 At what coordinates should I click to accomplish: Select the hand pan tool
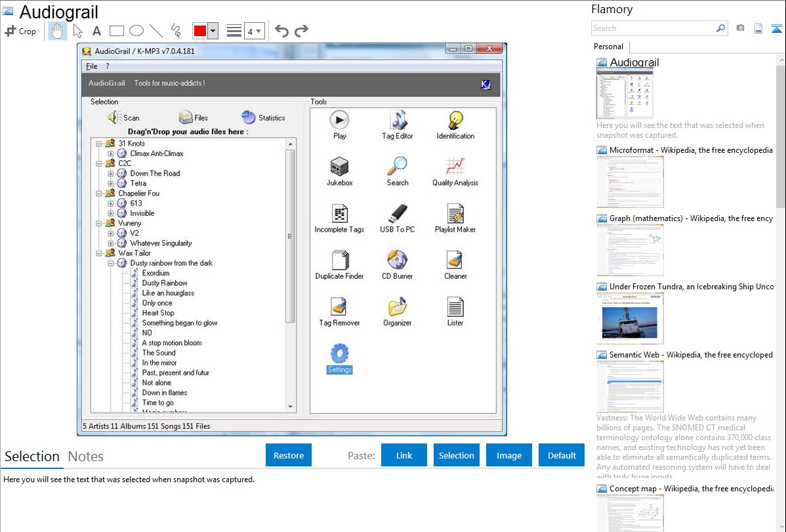pyautogui.click(x=57, y=31)
